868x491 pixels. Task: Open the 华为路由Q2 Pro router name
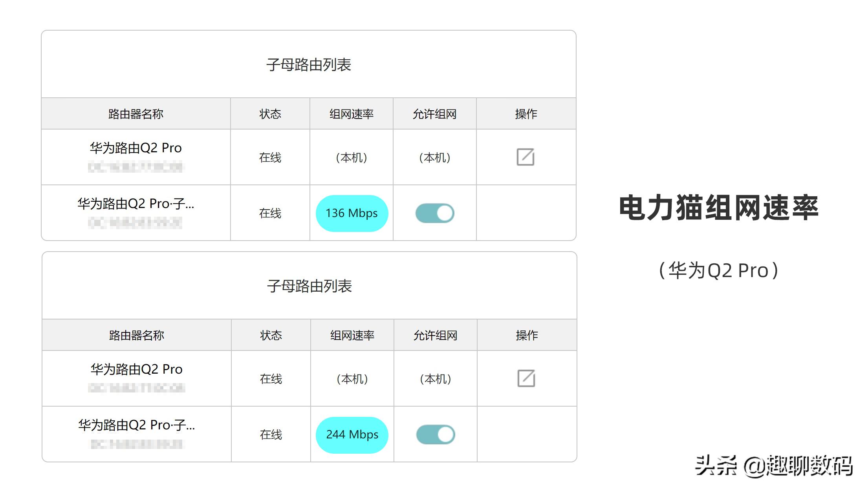[x=134, y=148]
